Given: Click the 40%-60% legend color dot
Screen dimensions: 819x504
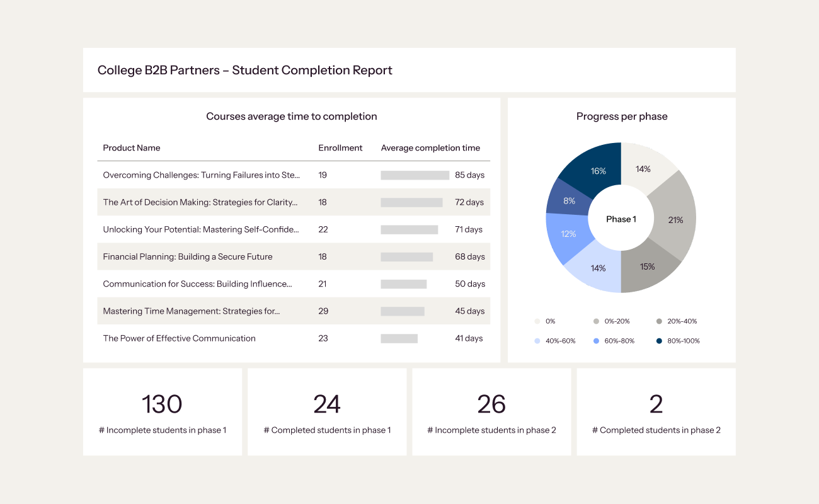Looking at the screenshot, I should (537, 341).
